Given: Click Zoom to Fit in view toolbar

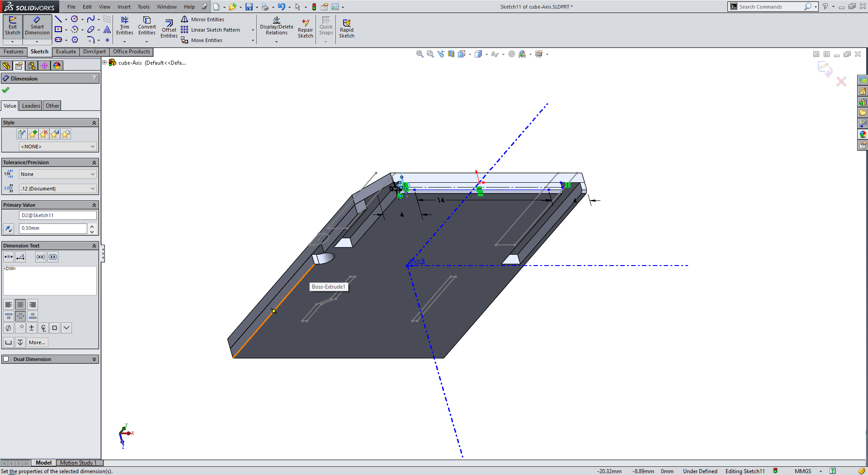Looking at the screenshot, I should [x=420, y=54].
